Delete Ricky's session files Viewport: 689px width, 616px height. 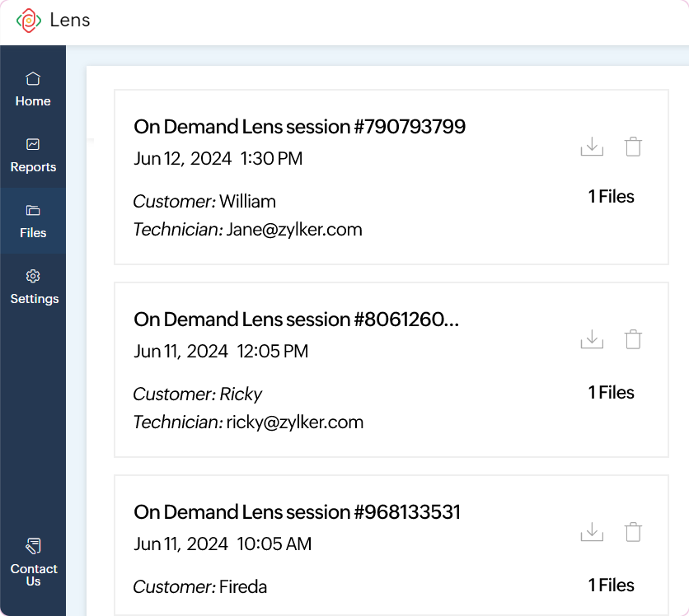(x=633, y=339)
